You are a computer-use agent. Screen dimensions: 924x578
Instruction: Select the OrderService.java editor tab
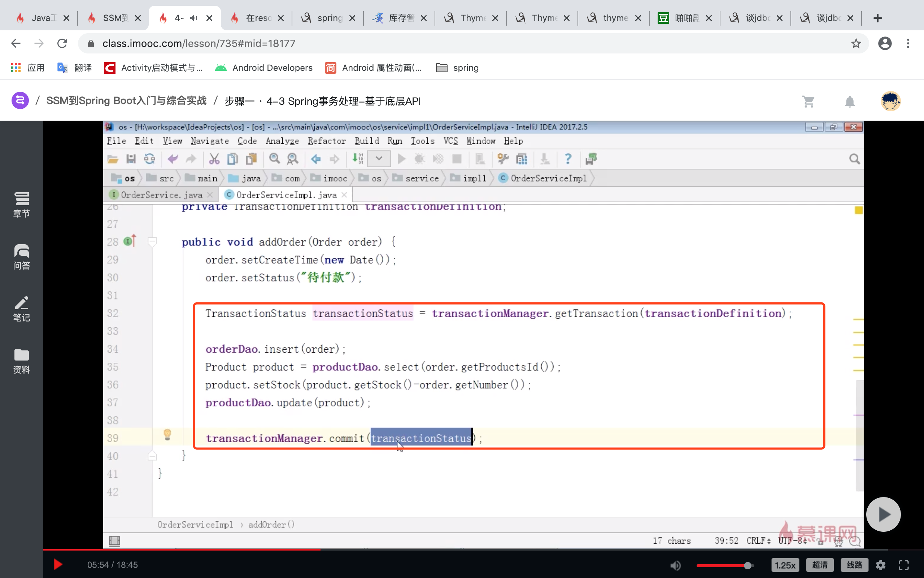161,195
